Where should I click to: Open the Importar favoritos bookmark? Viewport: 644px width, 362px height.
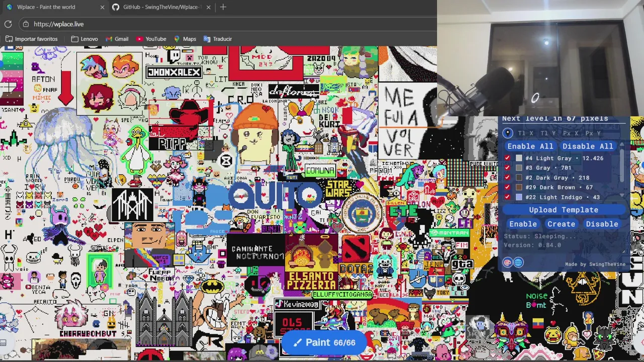pos(31,39)
